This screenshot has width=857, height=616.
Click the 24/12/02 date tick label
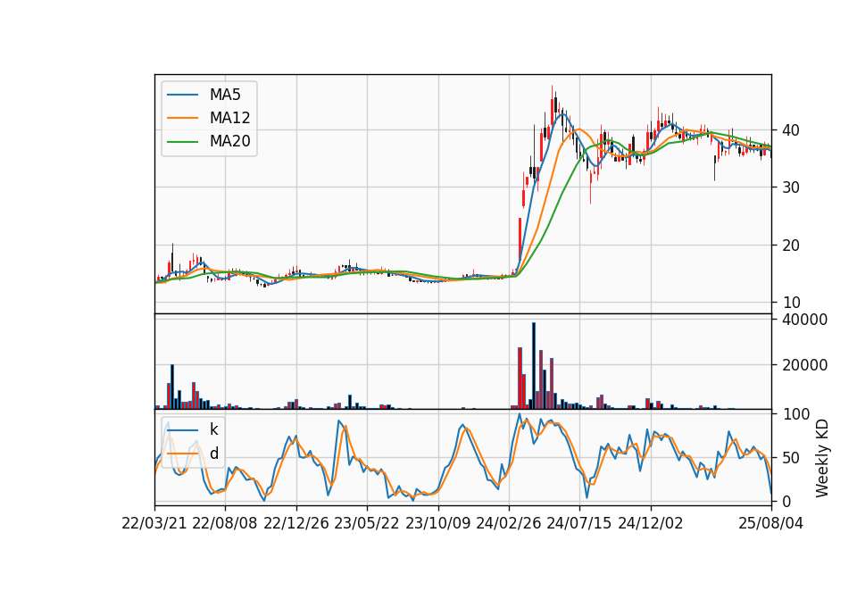click(651, 523)
